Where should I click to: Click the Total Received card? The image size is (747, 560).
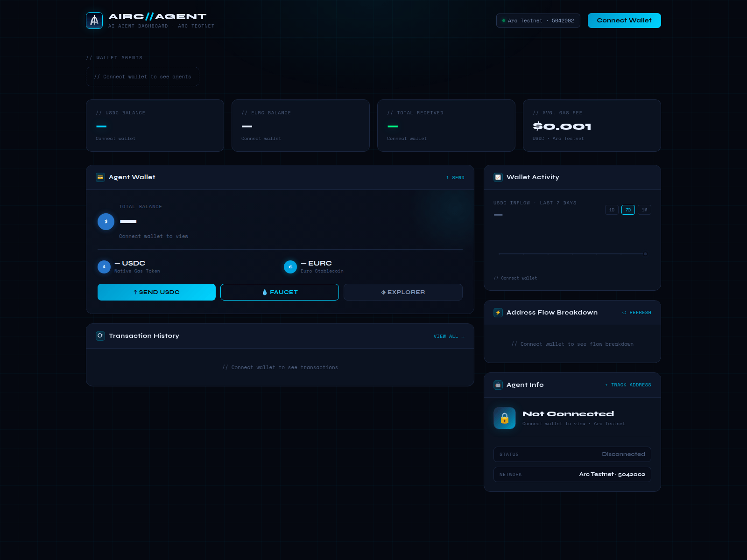click(x=446, y=126)
